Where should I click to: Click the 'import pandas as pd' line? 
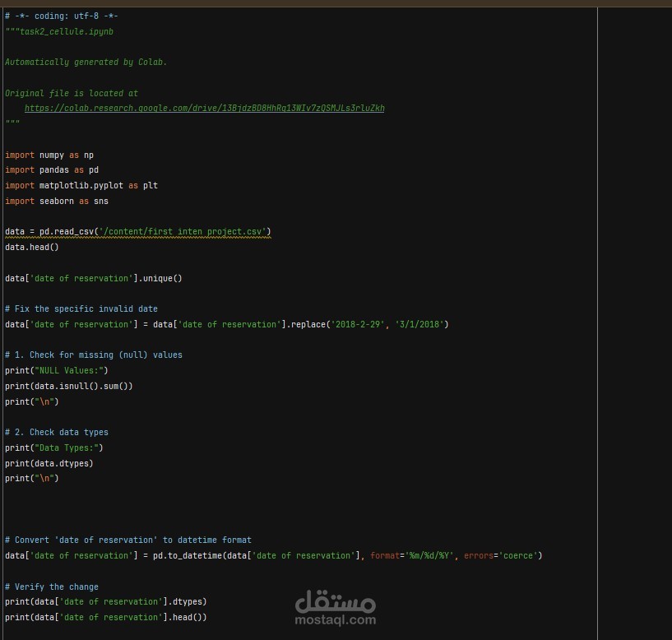tap(52, 169)
